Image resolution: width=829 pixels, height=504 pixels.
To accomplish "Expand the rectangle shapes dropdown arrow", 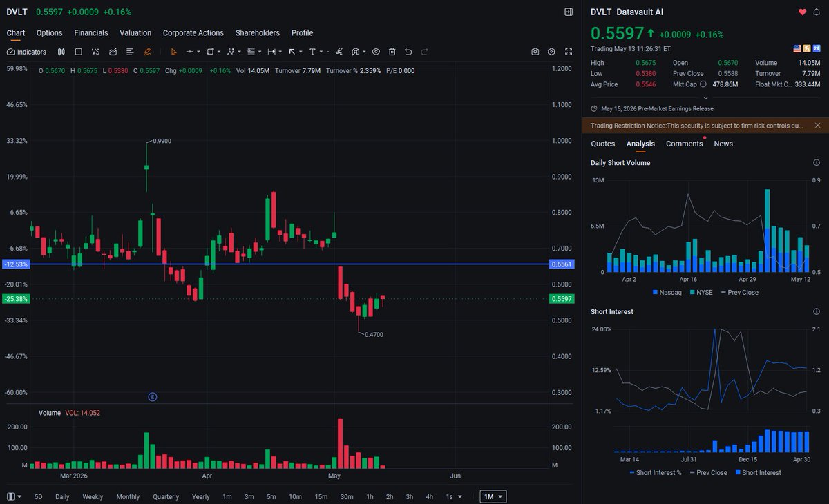I will [x=218, y=52].
